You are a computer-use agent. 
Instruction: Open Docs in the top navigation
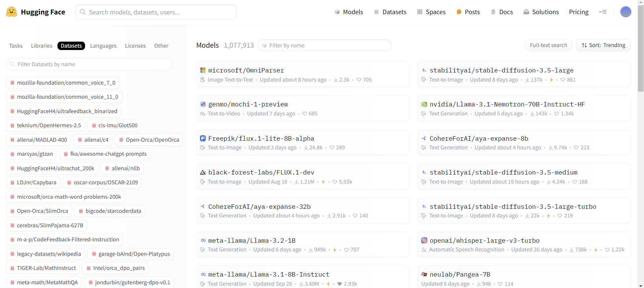pos(502,12)
